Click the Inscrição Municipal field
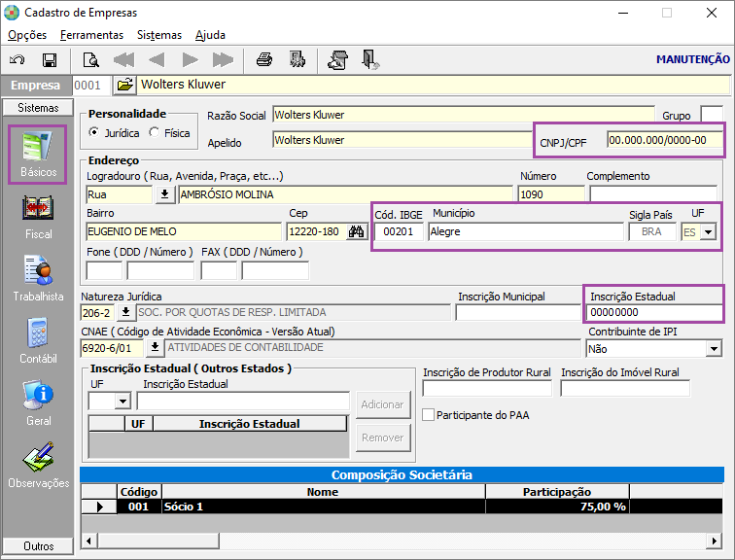 [518, 312]
